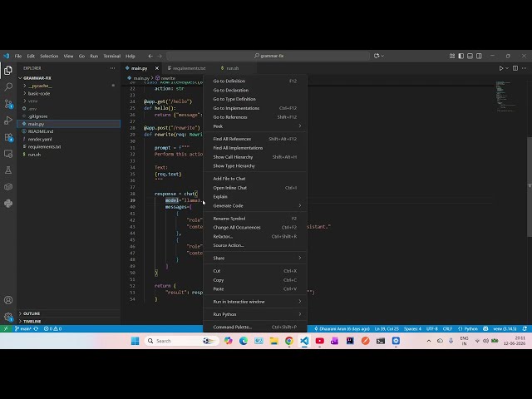Open the Manage gear icon
The height and width of the screenshot is (399, 532).
[x=8, y=318]
